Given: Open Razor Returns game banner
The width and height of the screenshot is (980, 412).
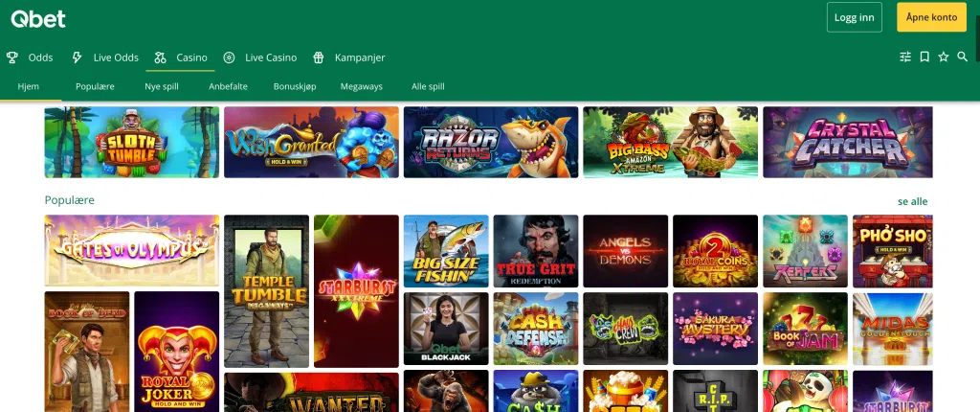Looking at the screenshot, I should 491,142.
